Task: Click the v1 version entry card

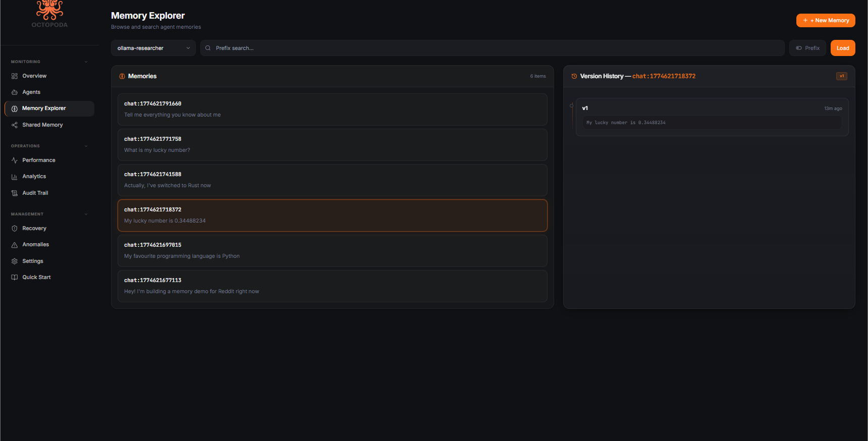Action: coord(712,117)
